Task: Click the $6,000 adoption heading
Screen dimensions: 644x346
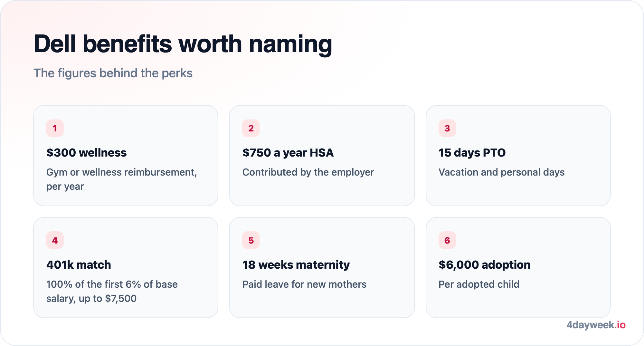Action: tap(484, 265)
